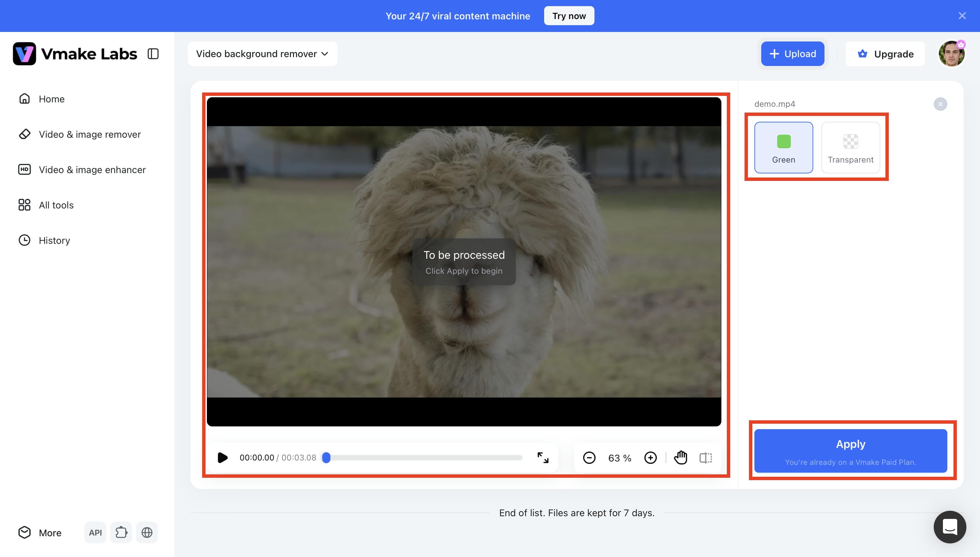
Task: Open the extension puzzle icon
Action: [121, 533]
